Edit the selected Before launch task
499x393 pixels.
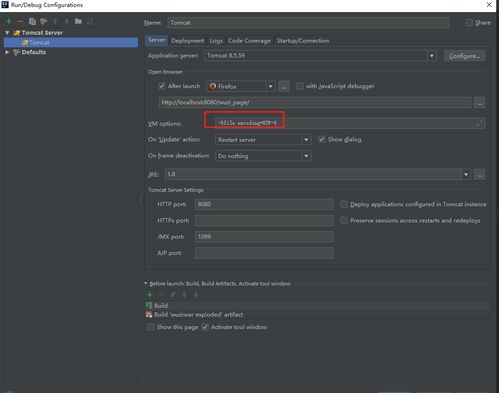click(x=173, y=295)
